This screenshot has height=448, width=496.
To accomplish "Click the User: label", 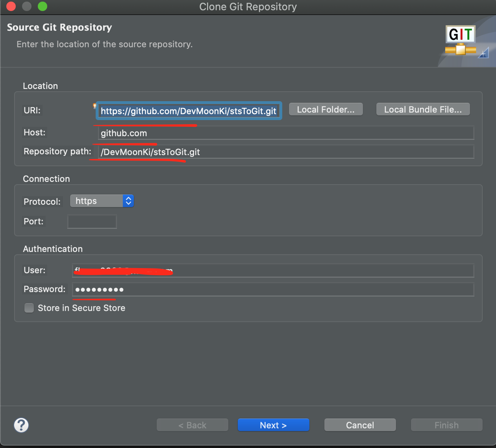I will coord(35,270).
